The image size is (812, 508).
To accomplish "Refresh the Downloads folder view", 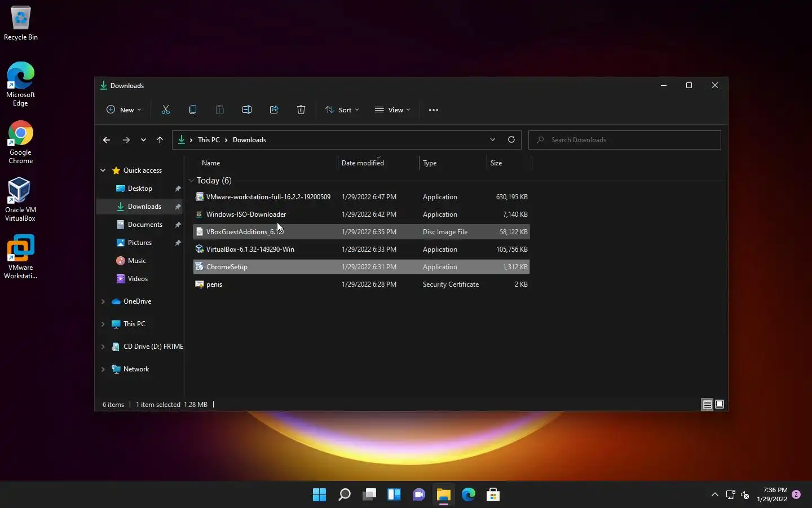I will point(511,139).
